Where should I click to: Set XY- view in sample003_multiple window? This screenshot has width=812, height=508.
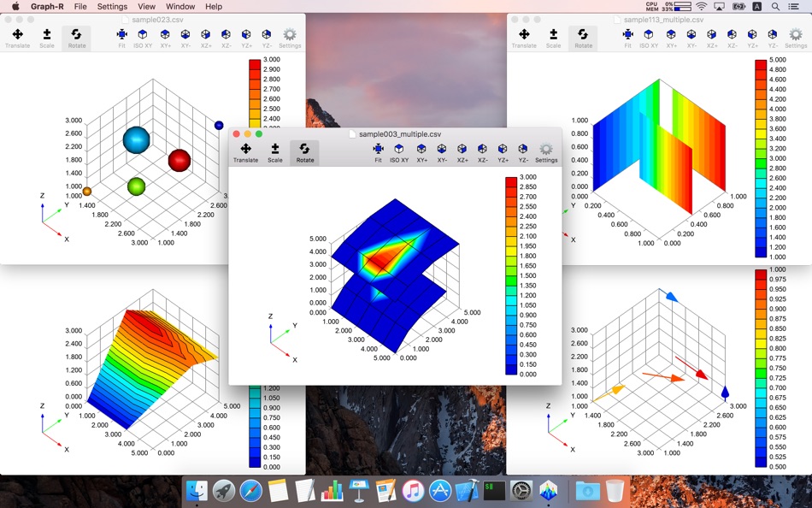click(442, 153)
